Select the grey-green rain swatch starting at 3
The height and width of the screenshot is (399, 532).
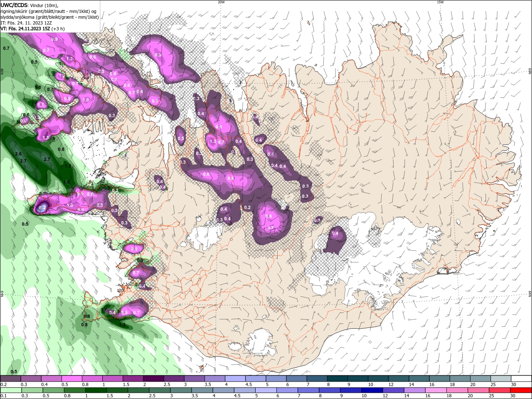click(x=181, y=390)
